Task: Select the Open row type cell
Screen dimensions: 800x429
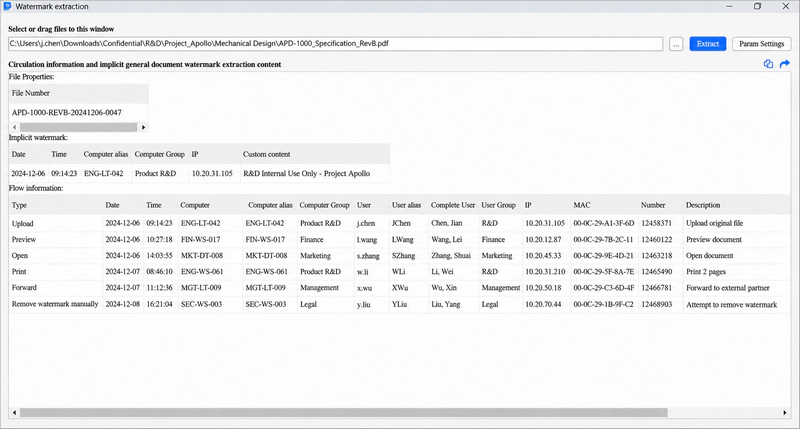Action: click(19, 256)
